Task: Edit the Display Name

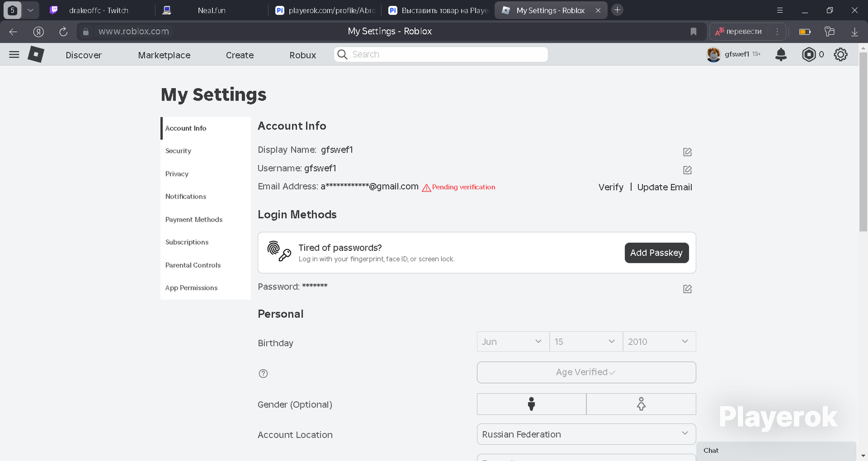Action: coord(687,152)
